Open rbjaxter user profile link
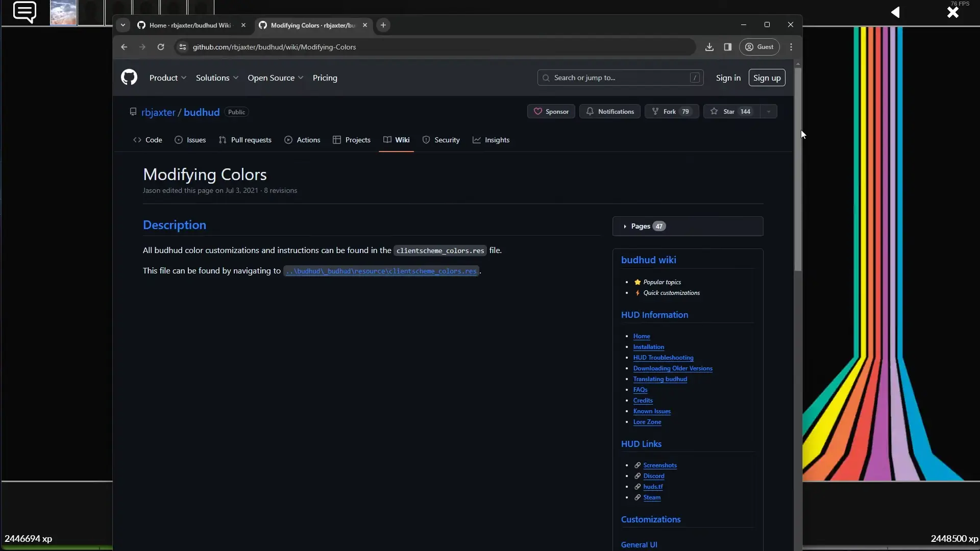 tap(158, 112)
